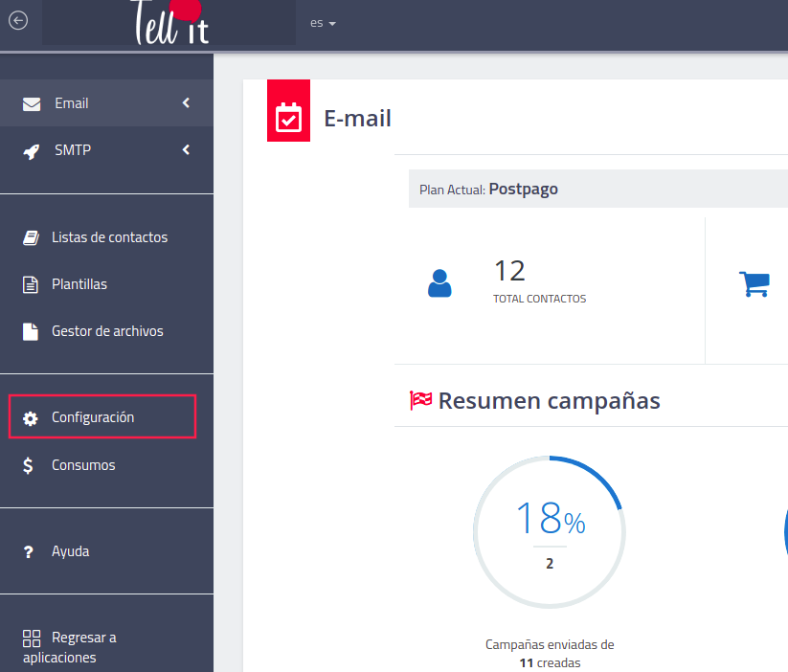Click Resumen campañas heading
The width and height of the screenshot is (788, 672).
550,400
